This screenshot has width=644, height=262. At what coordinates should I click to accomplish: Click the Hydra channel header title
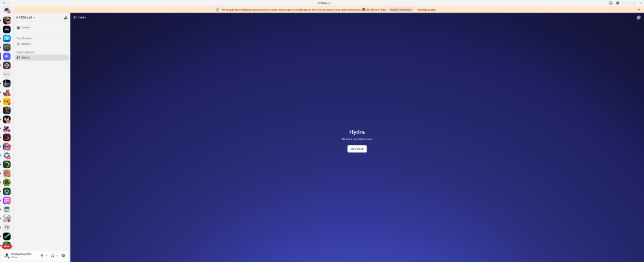click(x=82, y=18)
